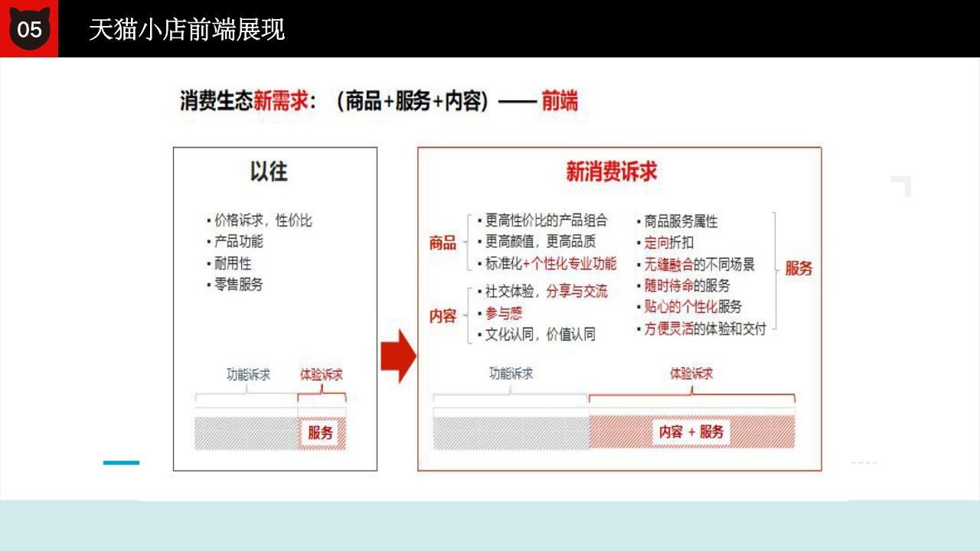Viewport: 980px width, 551px height.
Task: Expand the bracket next to "内容"
Action: coord(469,313)
